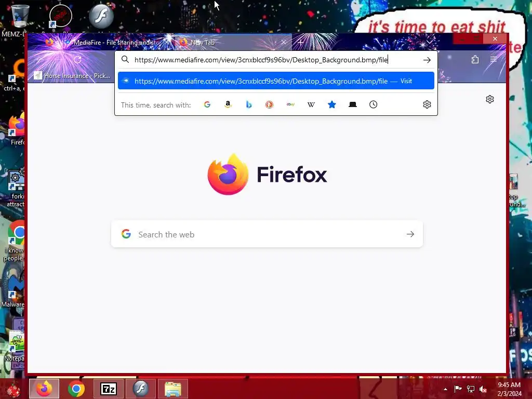Image resolution: width=532 pixels, height=399 pixels.
Task: Open 7-Zip from the taskbar
Action: [108, 389]
